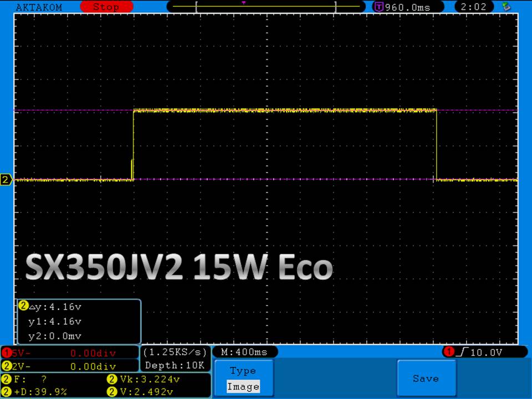This screenshot has height=399, width=532.
Task: Click the sample rate 1.25KS/s readout
Action: coord(175,352)
